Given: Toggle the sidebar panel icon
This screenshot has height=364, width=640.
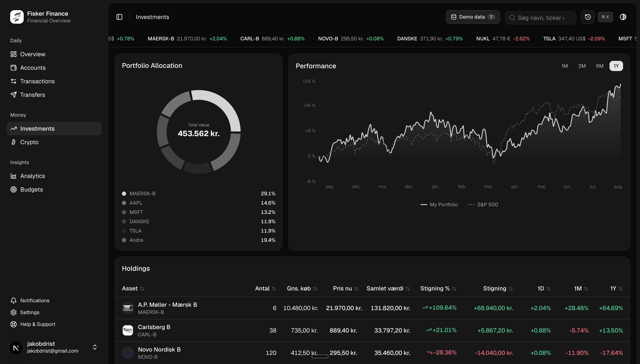Looking at the screenshot, I should point(119,17).
